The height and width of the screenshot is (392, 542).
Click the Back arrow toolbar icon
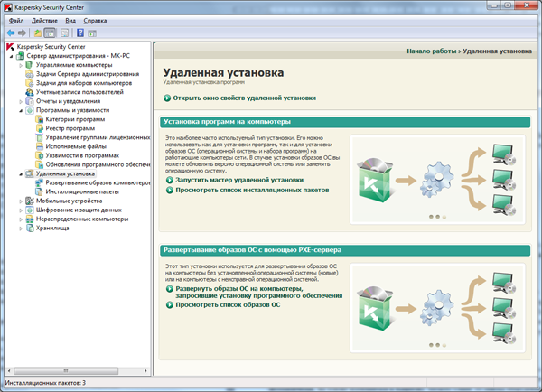coord(11,33)
